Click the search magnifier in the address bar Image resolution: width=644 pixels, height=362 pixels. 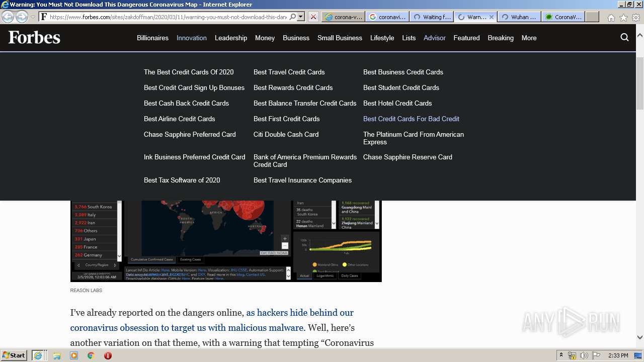(x=293, y=17)
